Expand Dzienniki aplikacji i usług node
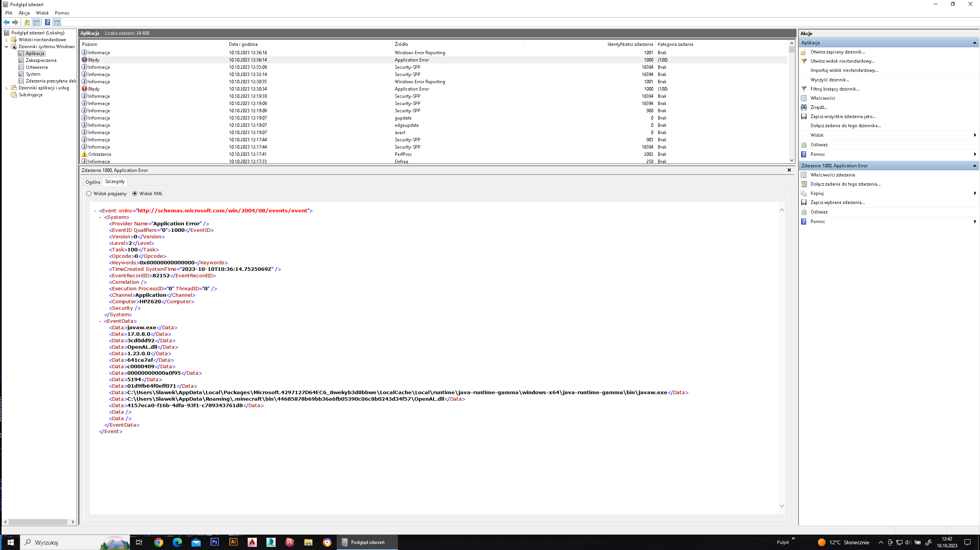 [6, 88]
